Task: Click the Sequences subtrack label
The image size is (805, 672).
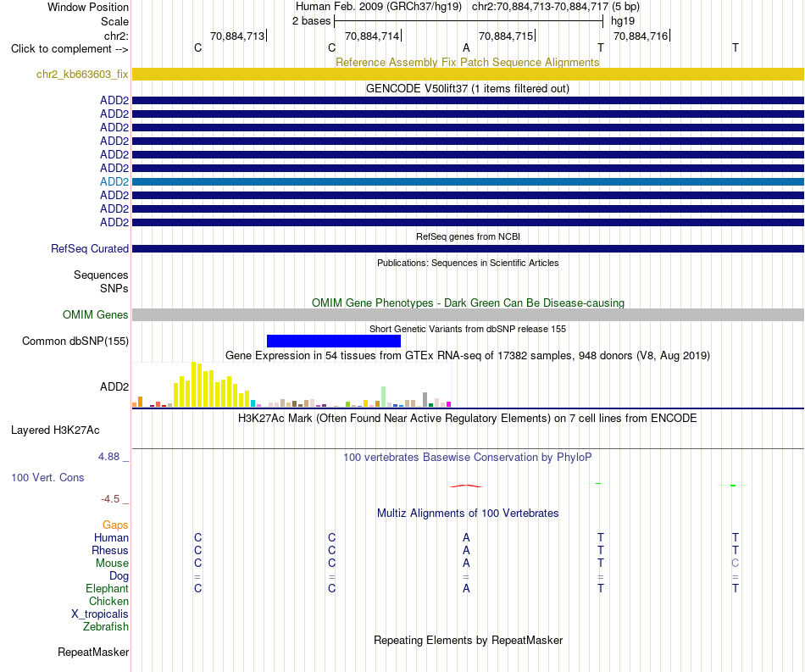Action: 101,275
